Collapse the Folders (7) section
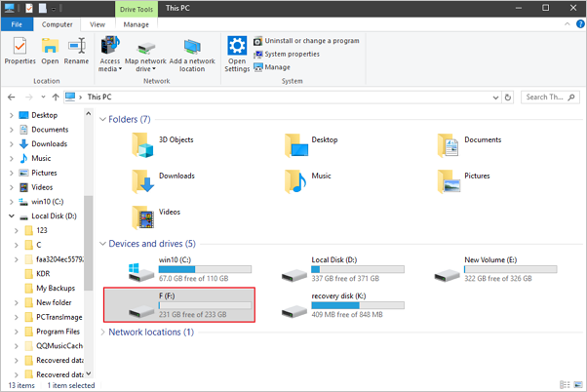The height and width of the screenshot is (392, 587). click(104, 120)
